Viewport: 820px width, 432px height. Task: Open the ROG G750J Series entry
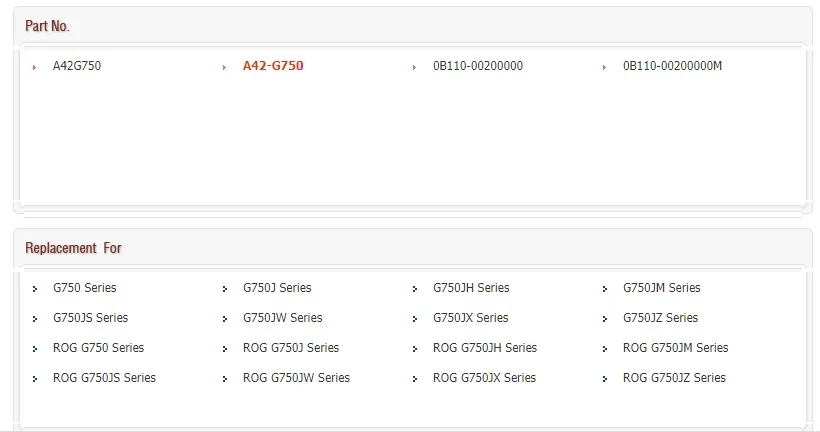[x=291, y=348]
